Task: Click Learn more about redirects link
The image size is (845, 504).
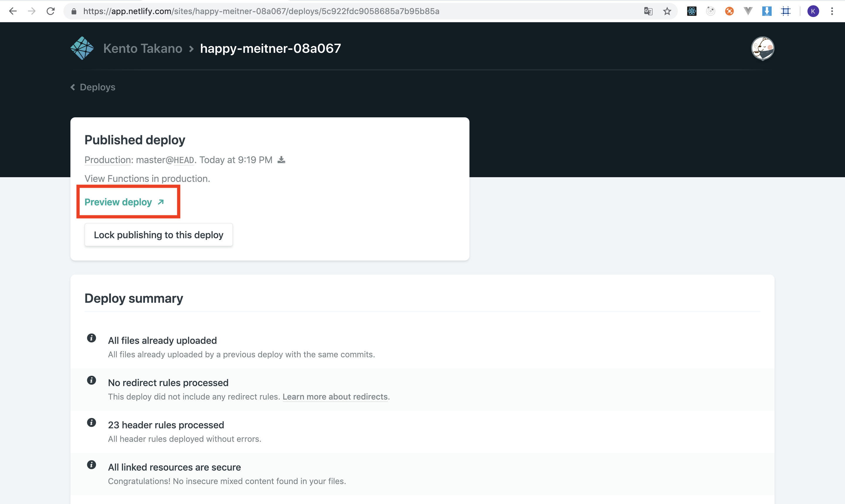Action: coord(335,397)
